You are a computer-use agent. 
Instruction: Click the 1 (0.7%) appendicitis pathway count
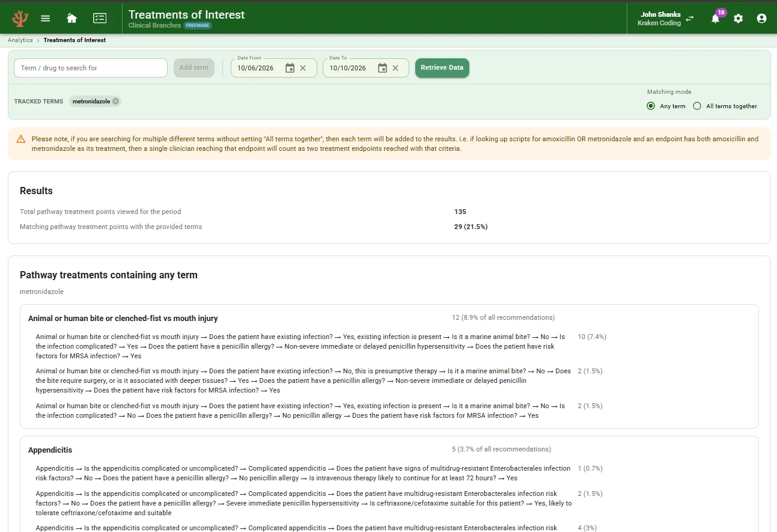coord(590,468)
